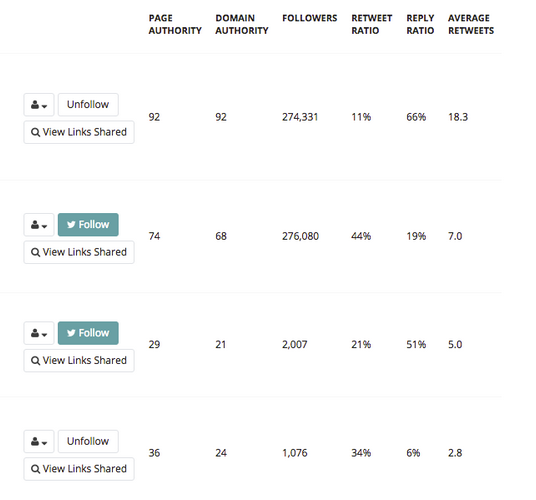Open user dropdown in the 2,007 followers row

39,333
